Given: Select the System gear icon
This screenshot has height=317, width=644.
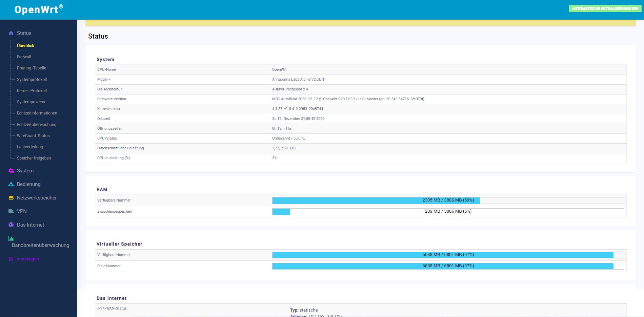Looking at the screenshot, I should (x=11, y=170).
